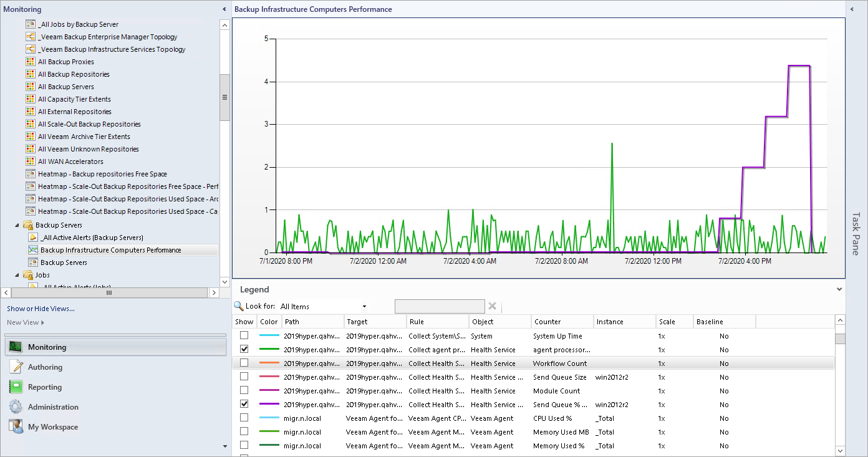This screenshot has width=868, height=457.
Task: Sort legend by the Path column header
Action: (x=313, y=322)
